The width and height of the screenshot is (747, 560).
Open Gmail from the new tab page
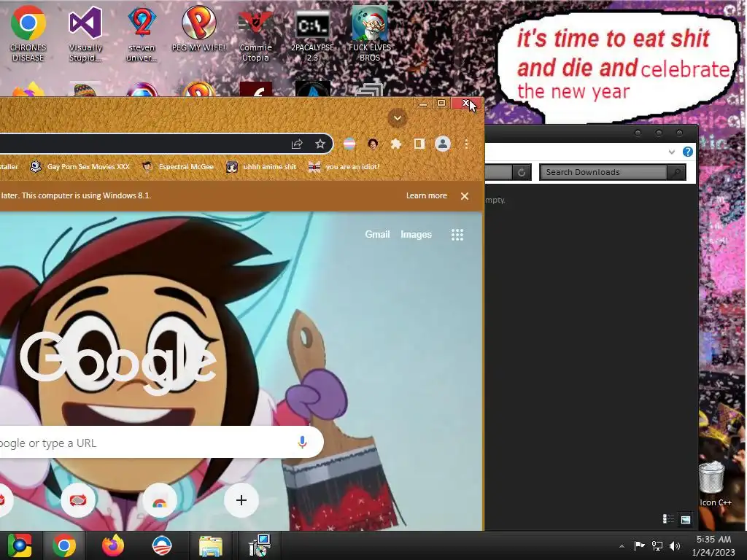377,234
